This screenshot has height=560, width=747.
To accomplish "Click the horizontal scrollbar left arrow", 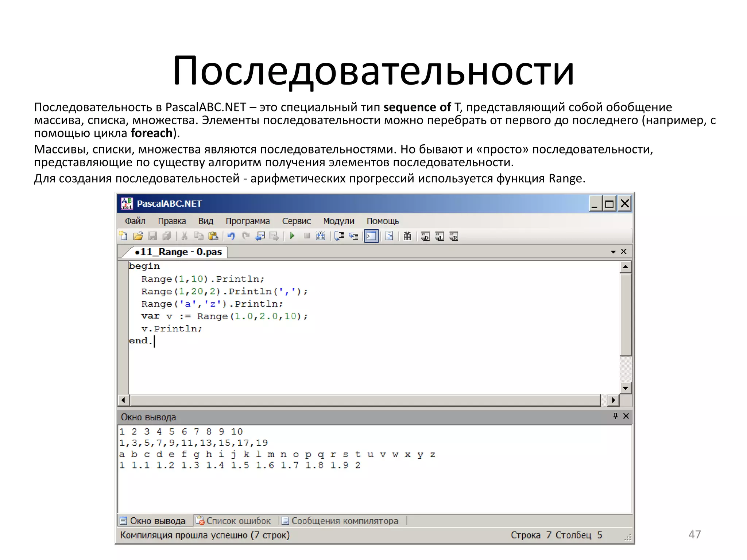I will pos(123,400).
